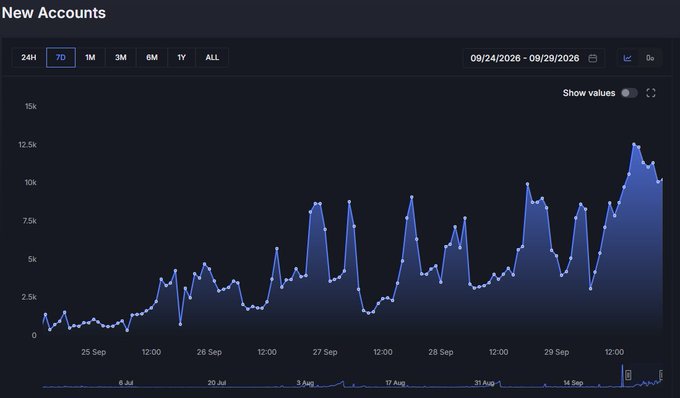The width and height of the screenshot is (680, 398).
Task: Click the Show values label
Action: click(x=589, y=93)
